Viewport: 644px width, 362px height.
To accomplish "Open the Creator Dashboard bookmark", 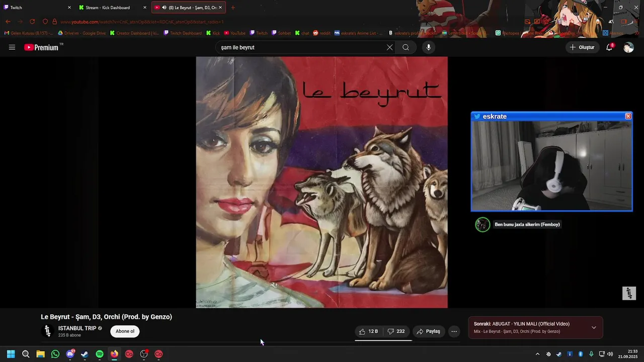I will (x=134, y=33).
